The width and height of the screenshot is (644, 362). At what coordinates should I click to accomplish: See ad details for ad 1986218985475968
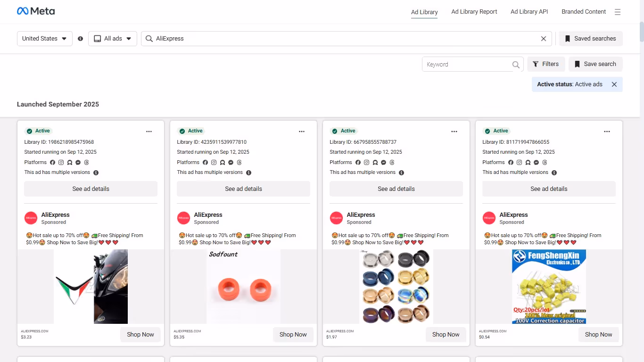tap(91, 189)
